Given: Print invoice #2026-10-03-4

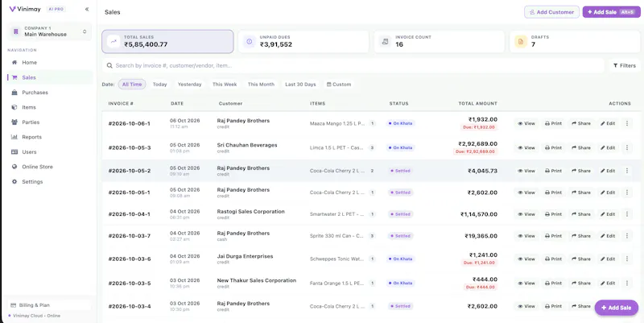Looking at the screenshot, I should coord(553,306).
